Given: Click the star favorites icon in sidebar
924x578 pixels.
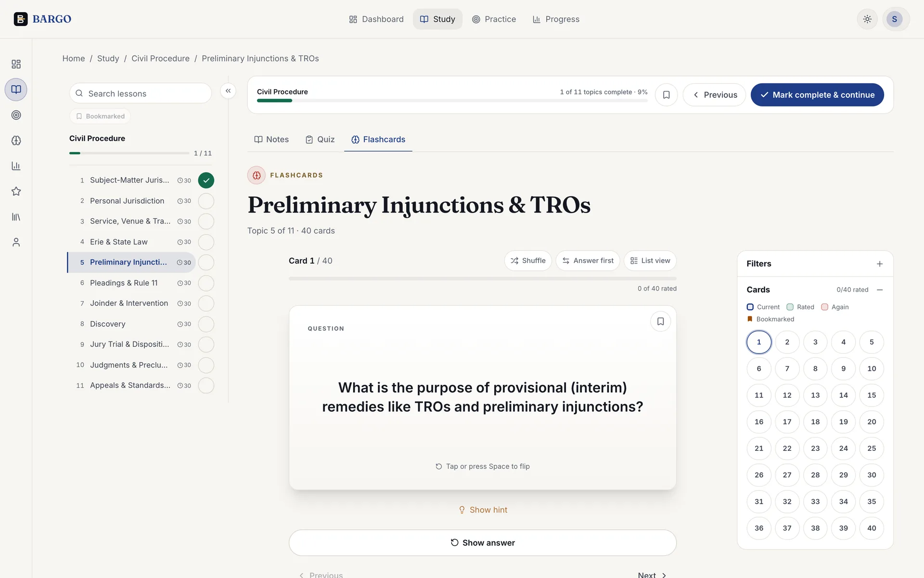Looking at the screenshot, I should tap(16, 191).
